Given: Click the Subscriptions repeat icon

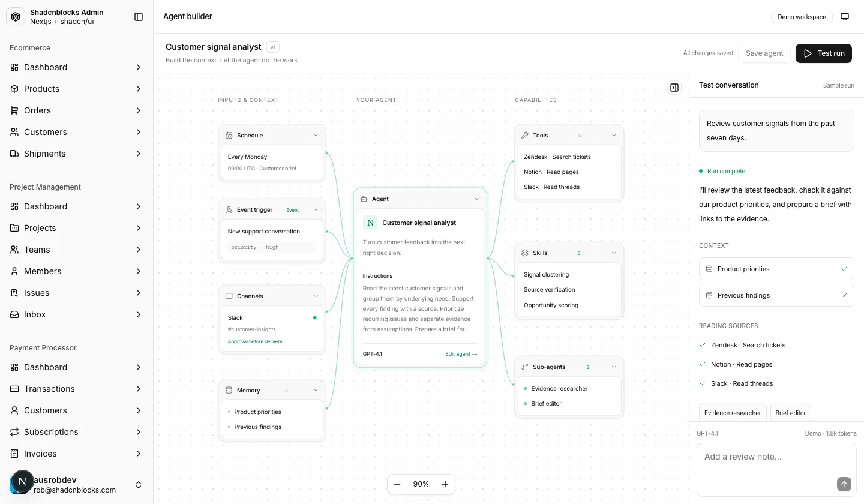Looking at the screenshot, I should (14, 432).
